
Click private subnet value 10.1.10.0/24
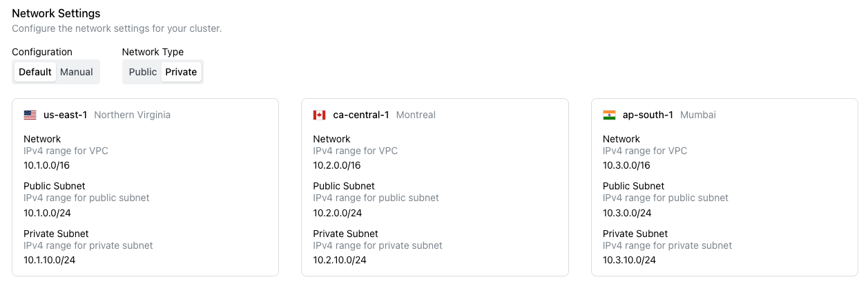50,260
